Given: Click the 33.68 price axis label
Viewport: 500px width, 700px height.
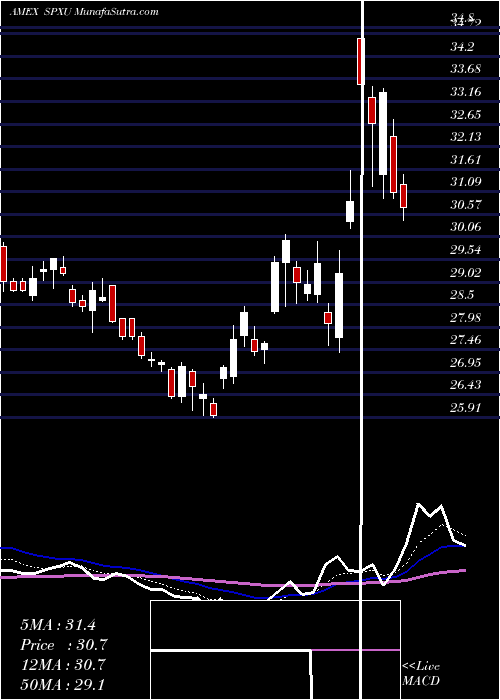Looking at the screenshot, I should tap(467, 69).
